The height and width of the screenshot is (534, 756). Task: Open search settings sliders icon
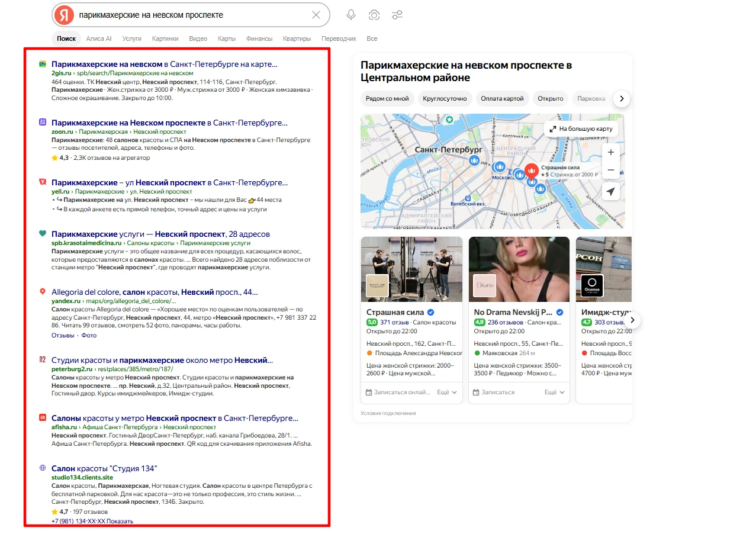click(397, 15)
